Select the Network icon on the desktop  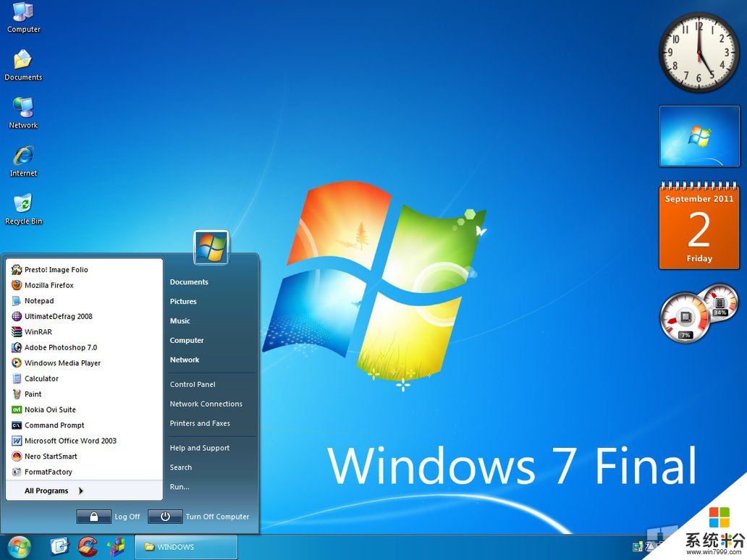(23, 114)
